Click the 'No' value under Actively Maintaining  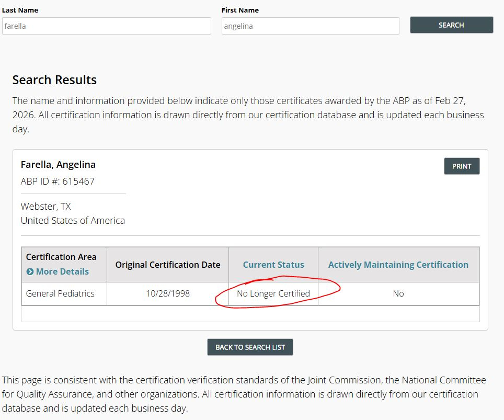(398, 293)
